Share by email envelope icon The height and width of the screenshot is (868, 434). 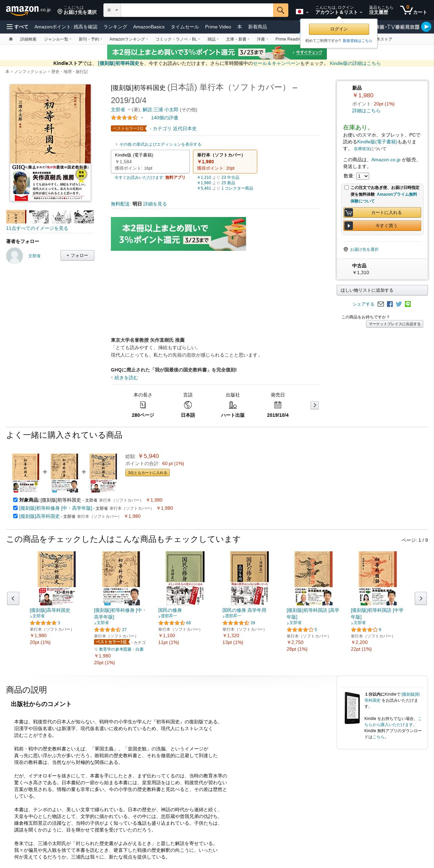coord(381,304)
